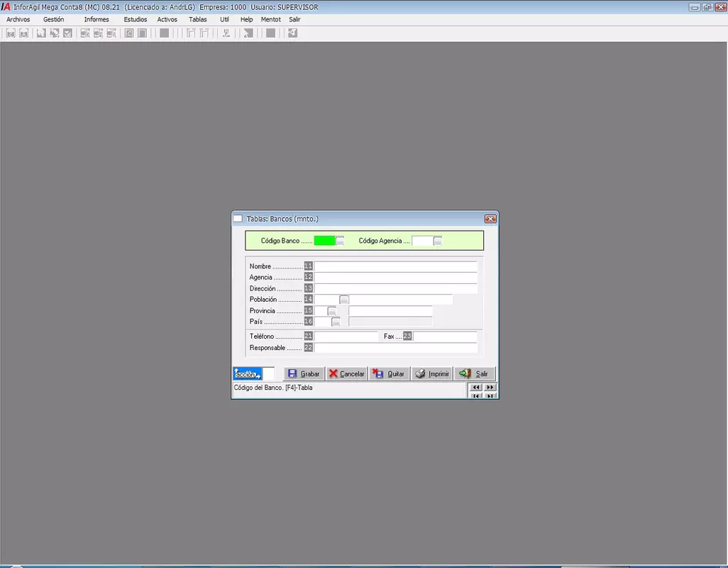
Task: Click the Provincia code field
Action: coord(321,311)
